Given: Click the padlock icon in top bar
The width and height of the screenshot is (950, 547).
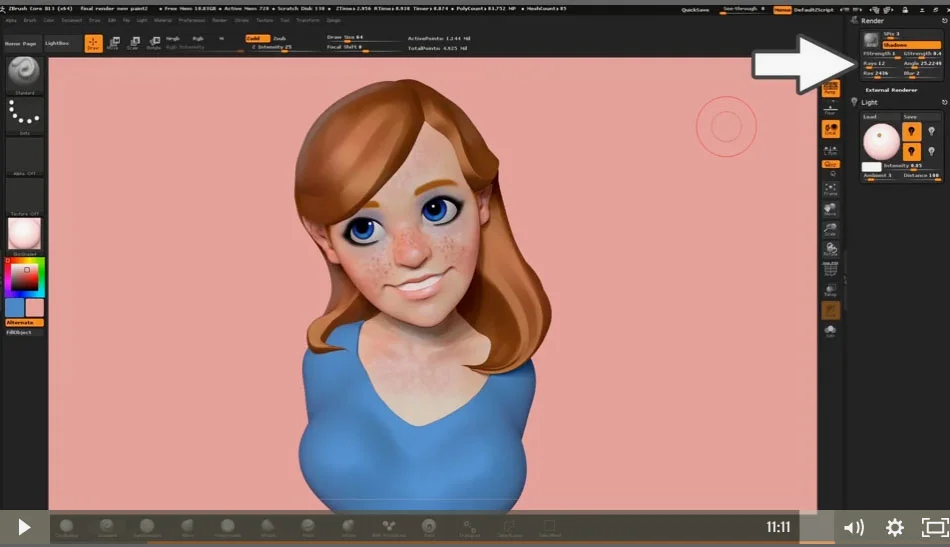Looking at the screenshot, I should (905, 10).
